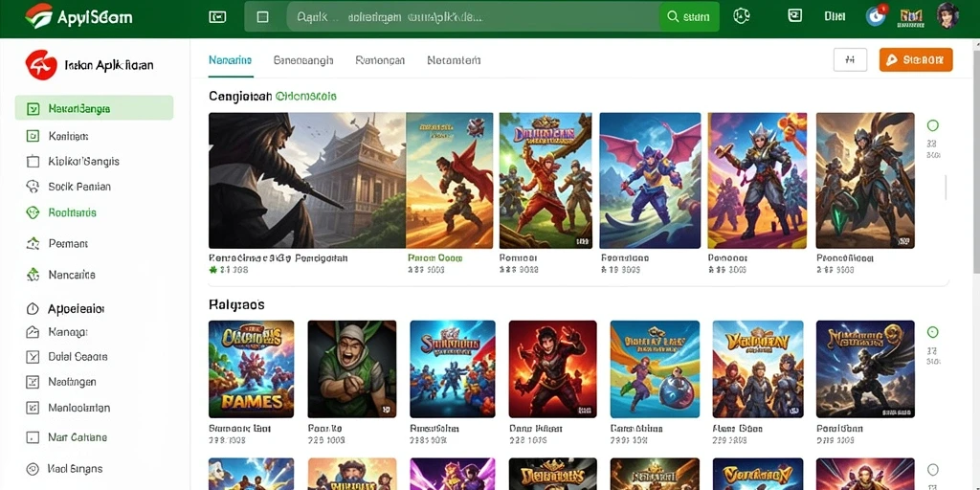
Task: Click the icon beside Manloolanlan
Action: [33, 408]
